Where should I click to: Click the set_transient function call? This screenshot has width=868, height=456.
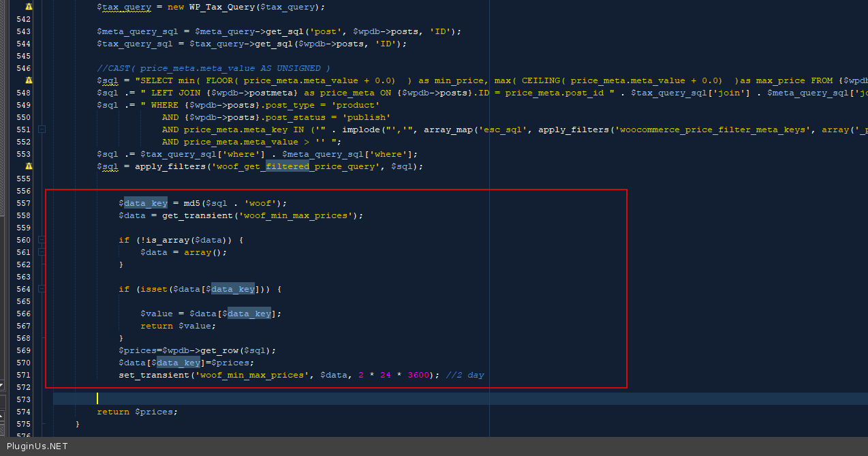coord(154,375)
